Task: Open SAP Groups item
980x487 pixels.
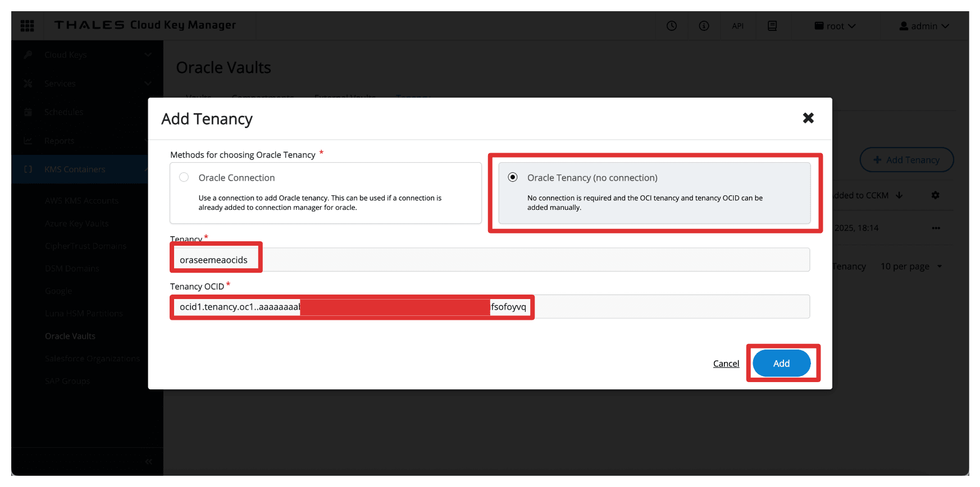Action: click(x=67, y=381)
